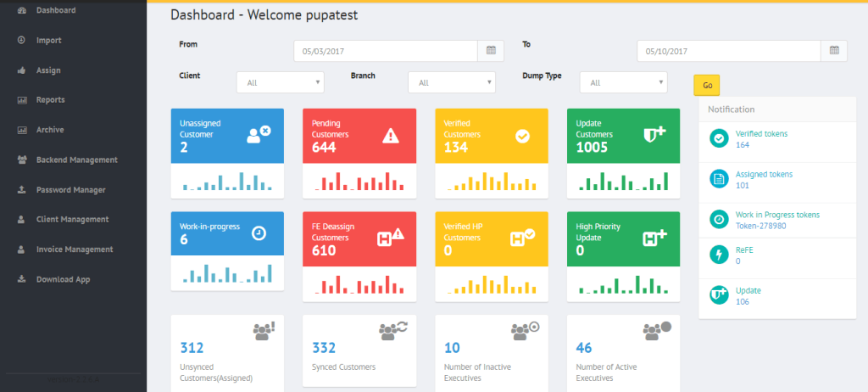
Task: Click the FE Deassign Customers H-warning icon
Action: (x=391, y=238)
